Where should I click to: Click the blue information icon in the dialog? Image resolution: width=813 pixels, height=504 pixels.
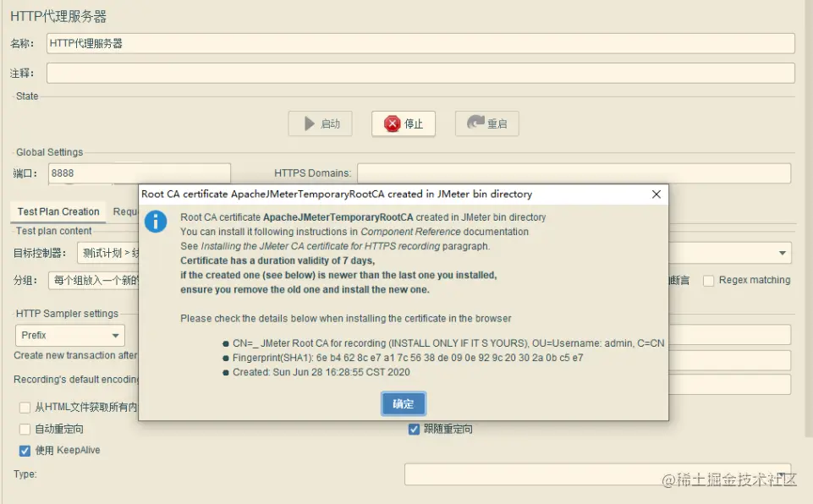[x=156, y=222]
